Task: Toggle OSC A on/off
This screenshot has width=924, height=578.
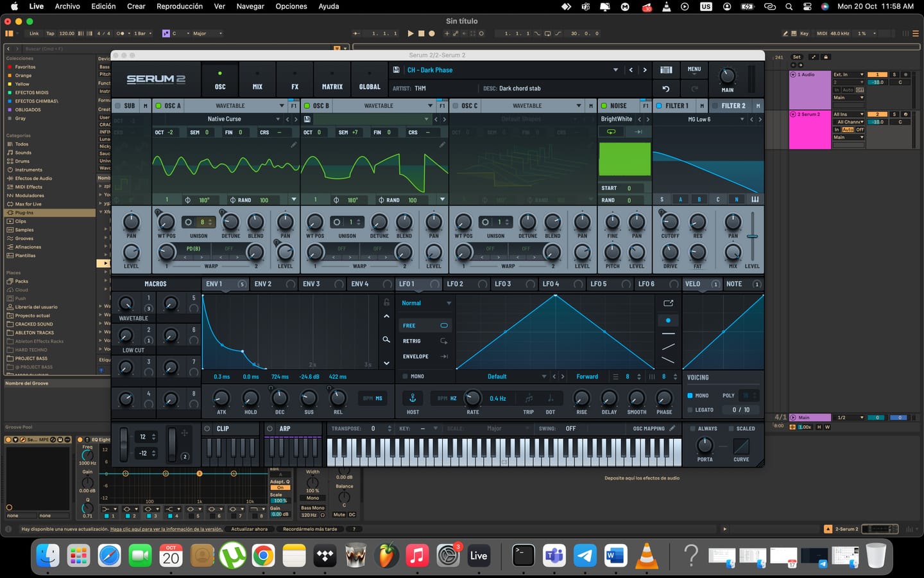Action: 158,106
